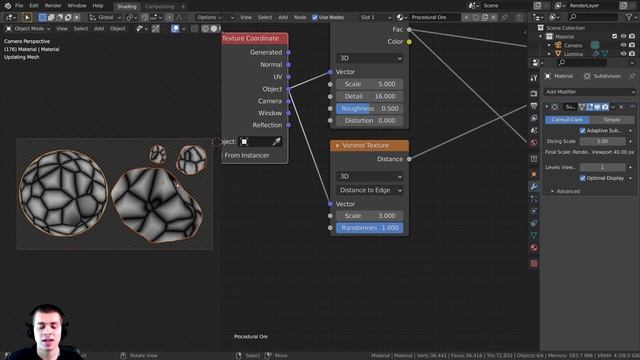Choose the Subtract selection mode icon
This screenshot has height=360, width=640.
[x=60, y=18]
